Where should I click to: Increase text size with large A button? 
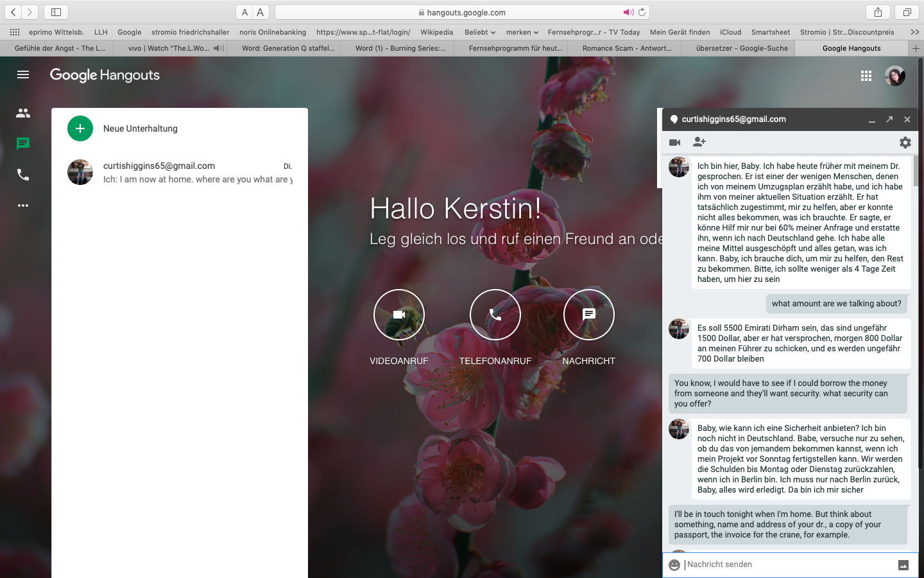coord(261,12)
